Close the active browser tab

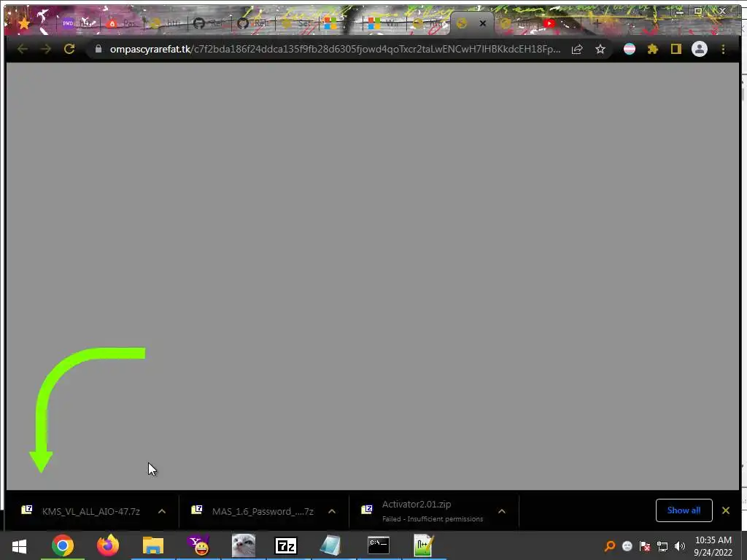[483, 23]
